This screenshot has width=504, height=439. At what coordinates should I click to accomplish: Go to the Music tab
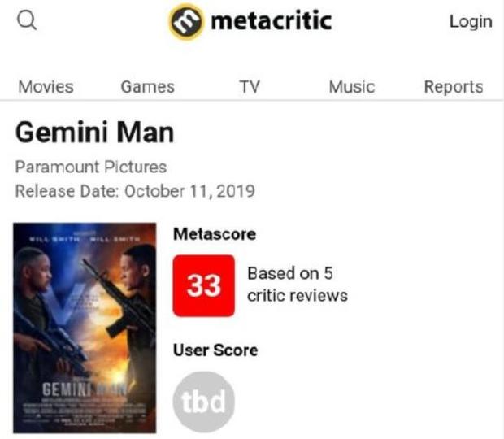pos(351,87)
